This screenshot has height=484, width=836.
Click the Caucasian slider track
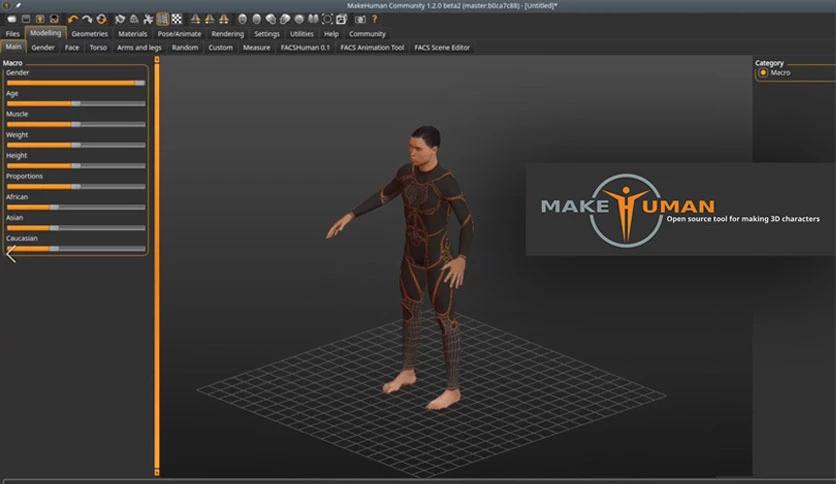76,248
